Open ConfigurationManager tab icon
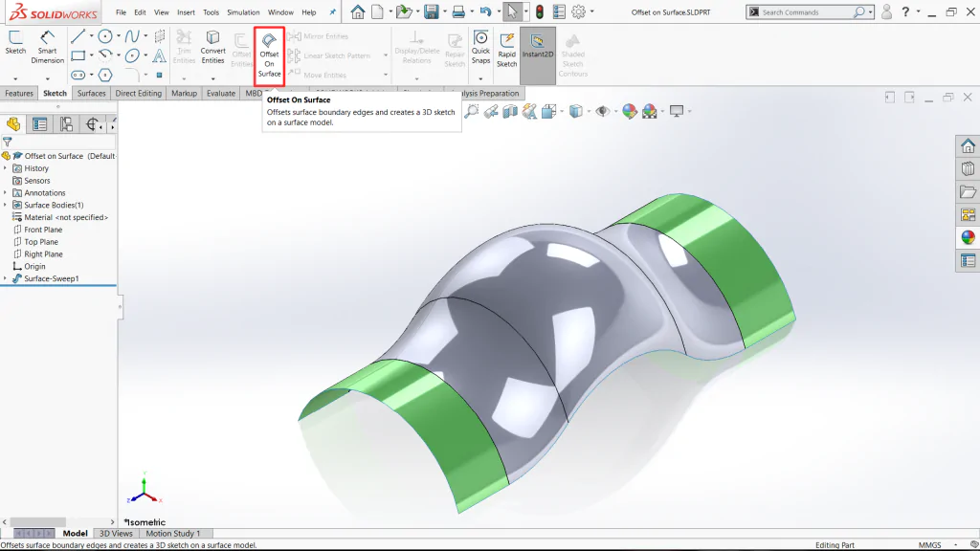This screenshot has height=551, width=980. coord(66,124)
